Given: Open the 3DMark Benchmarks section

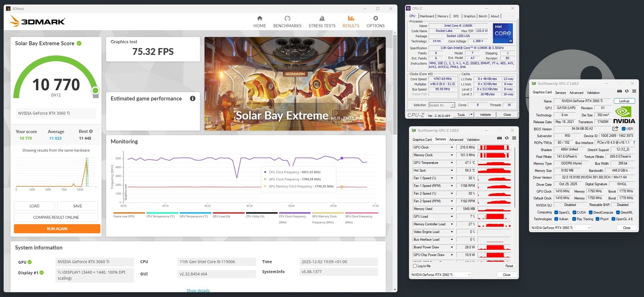Looking at the screenshot, I should pyautogui.click(x=287, y=22).
